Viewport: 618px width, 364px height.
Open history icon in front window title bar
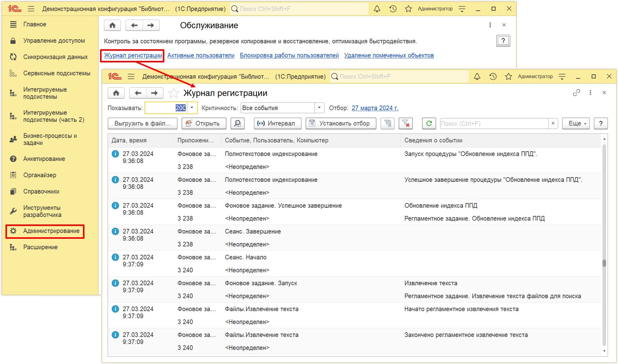(493, 76)
